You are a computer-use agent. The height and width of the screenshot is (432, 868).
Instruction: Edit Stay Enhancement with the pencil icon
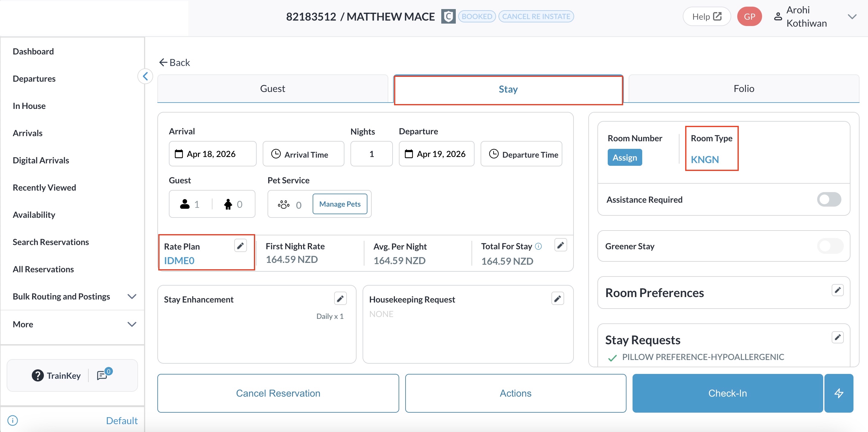[x=340, y=298]
